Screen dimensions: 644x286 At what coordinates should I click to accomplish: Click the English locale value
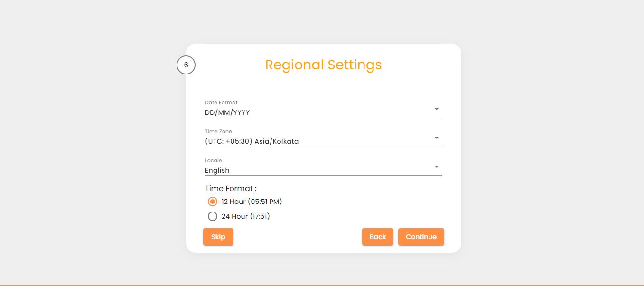217,170
